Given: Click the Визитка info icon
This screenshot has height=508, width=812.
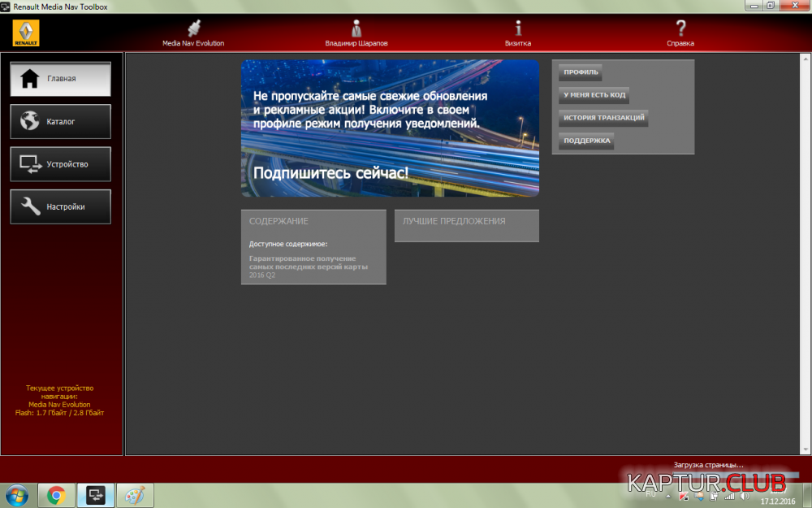Looking at the screenshot, I should (x=518, y=31).
